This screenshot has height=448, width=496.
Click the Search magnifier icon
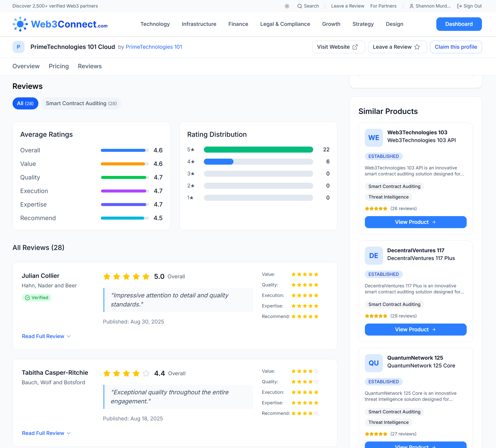coord(299,6)
